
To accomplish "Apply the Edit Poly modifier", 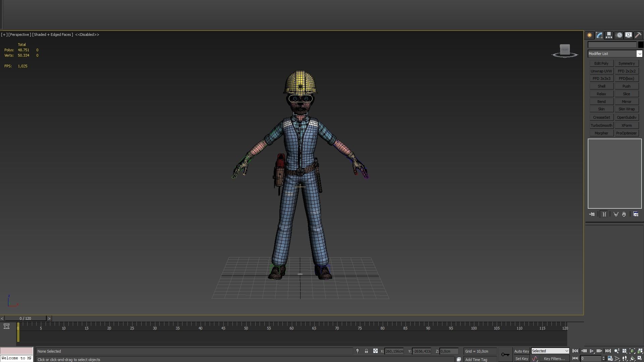I will pyautogui.click(x=601, y=63).
